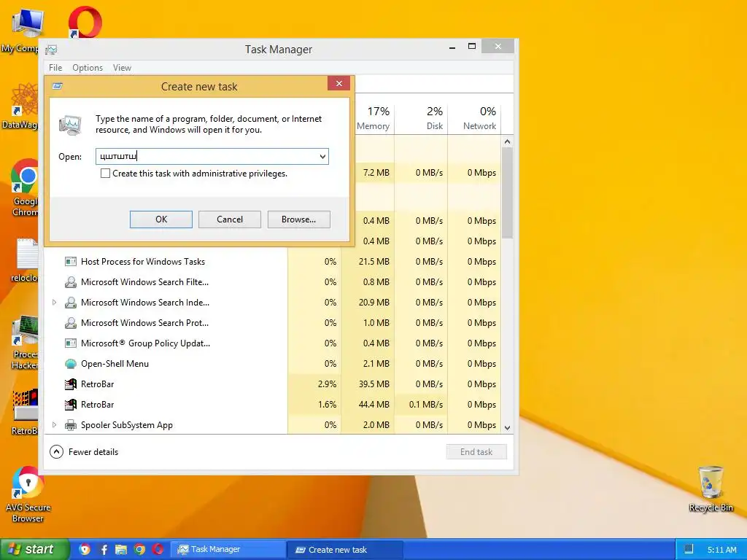Open File Explorer from taskbar quick launch
This screenshot has height=560, width=747.
121,550
